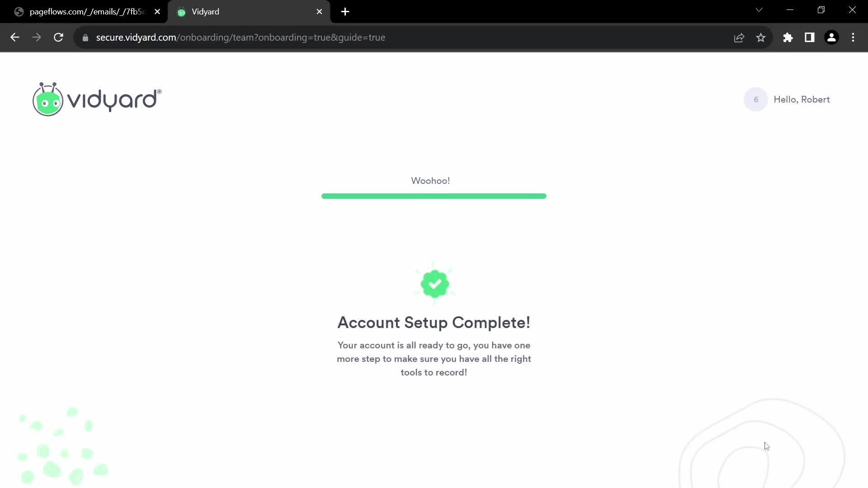Expand the tab search chevron
The image size is (868, 488).
coord(759,10)
